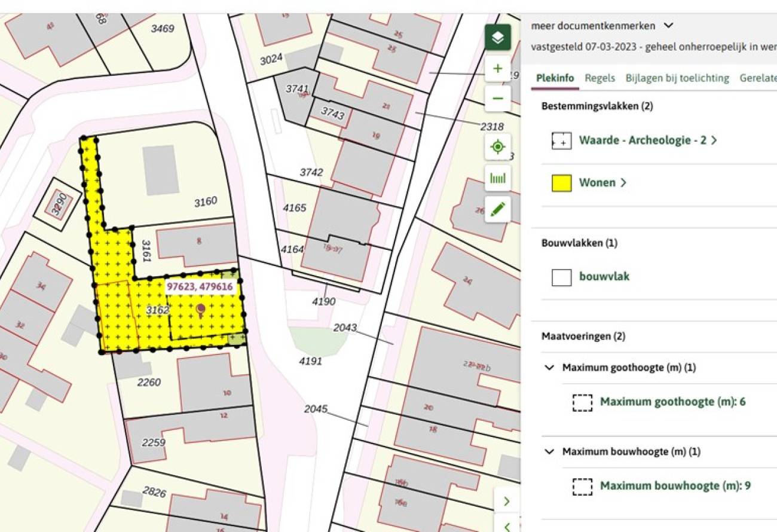Screen dimensions: 777x532
Task: Click the right arrow panel toggle
Action: pos(507,501)
